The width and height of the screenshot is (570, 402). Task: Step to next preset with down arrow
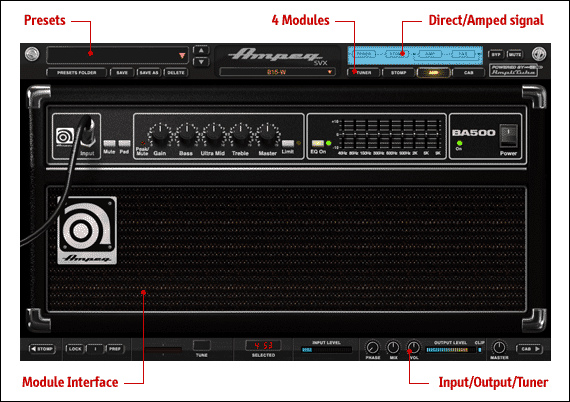201,62
